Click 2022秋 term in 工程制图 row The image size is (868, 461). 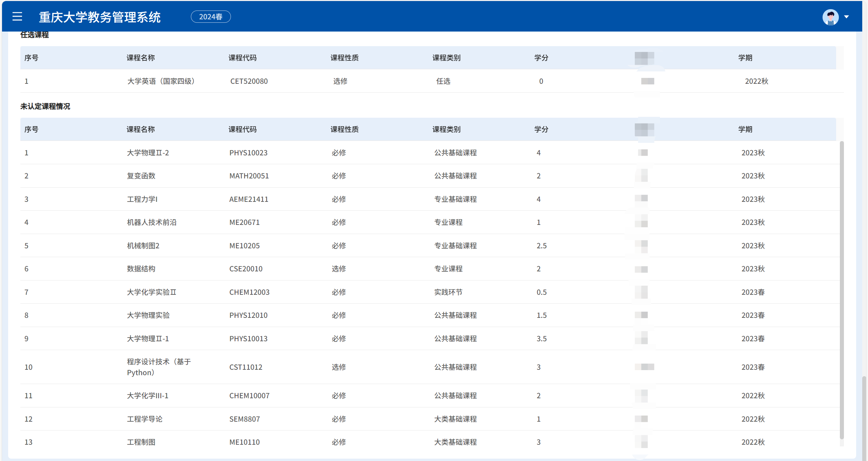click(753, 442)
